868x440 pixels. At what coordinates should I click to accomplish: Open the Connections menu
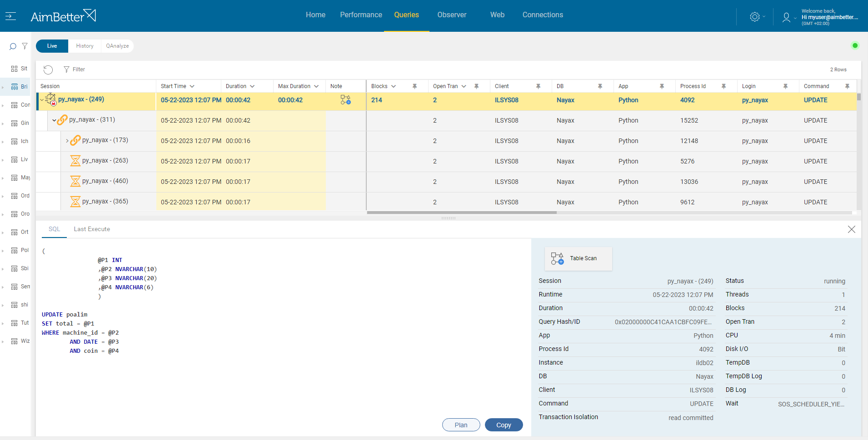[x=543, y=15]
